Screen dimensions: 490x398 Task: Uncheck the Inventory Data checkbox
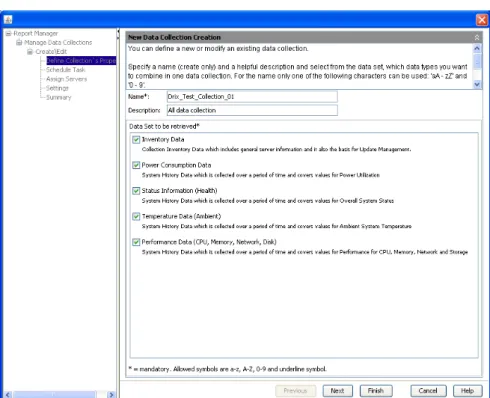pyautogui.click(x=136, y=140)
